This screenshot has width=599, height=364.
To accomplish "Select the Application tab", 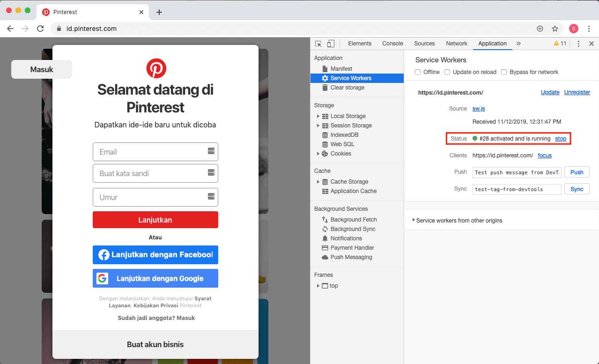I will coord(492,44).
